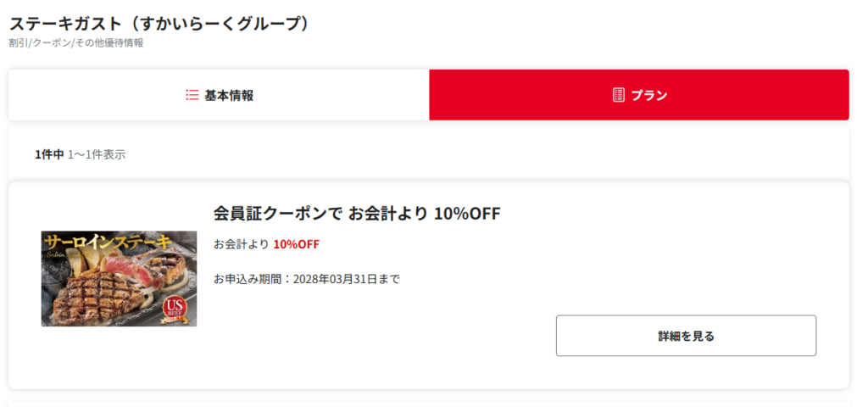Click the お会計より text before the red discount

(x=241, y=244)
